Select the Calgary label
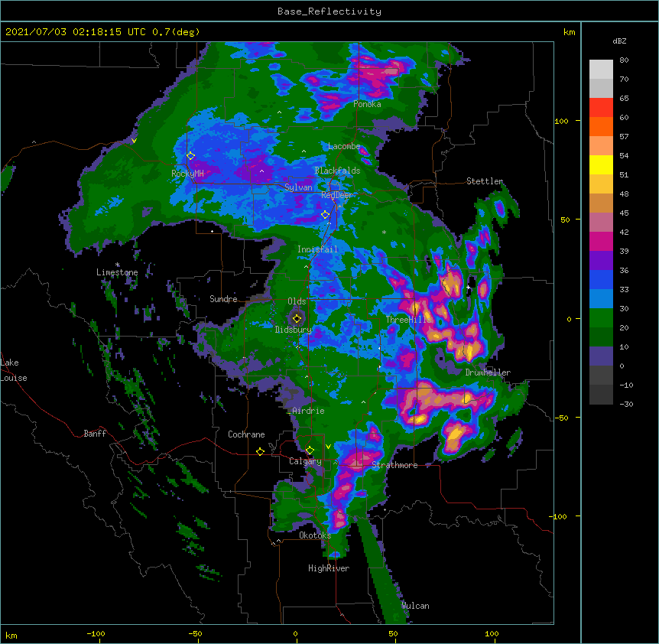This screenshot has height=644, width=659. (305, 461)
